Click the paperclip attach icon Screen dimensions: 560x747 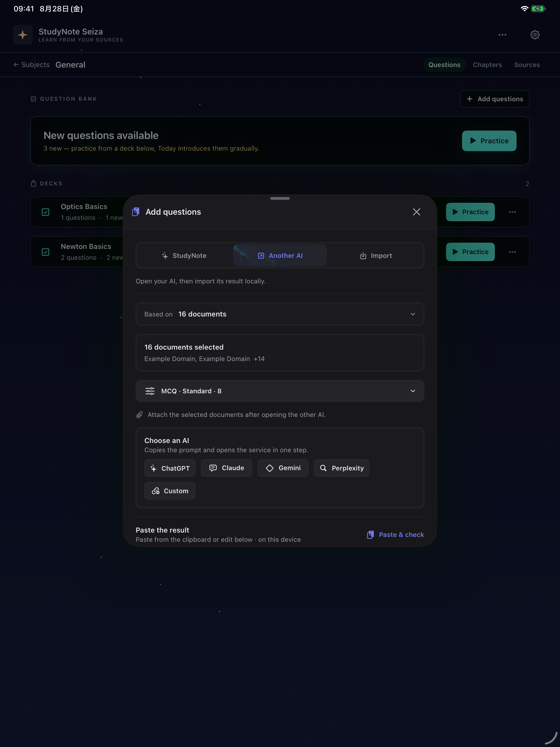pos(139,415)
